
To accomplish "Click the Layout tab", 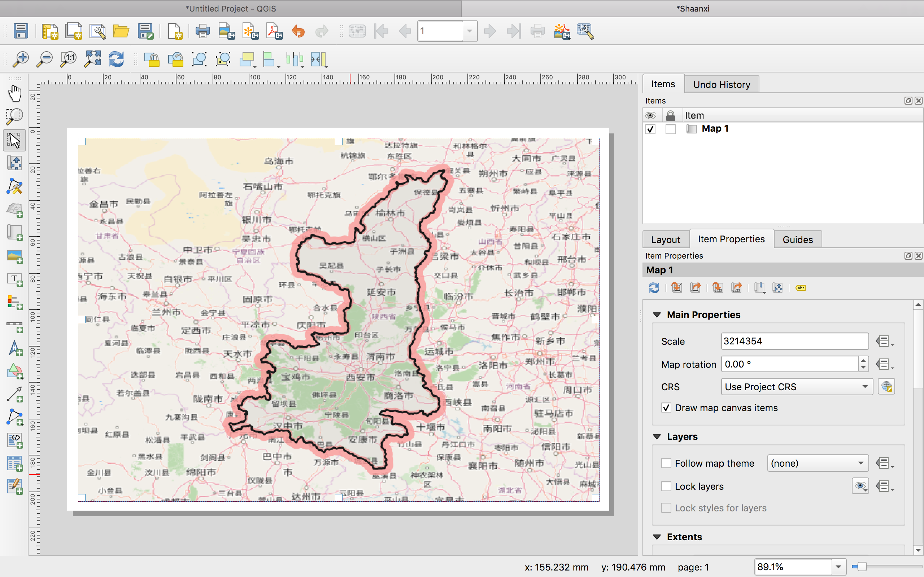I will (665, 239).
